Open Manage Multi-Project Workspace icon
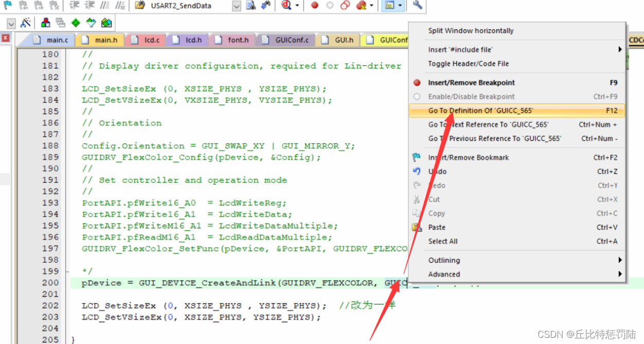Viewport: 644px width, 344px height. [60, 23]
